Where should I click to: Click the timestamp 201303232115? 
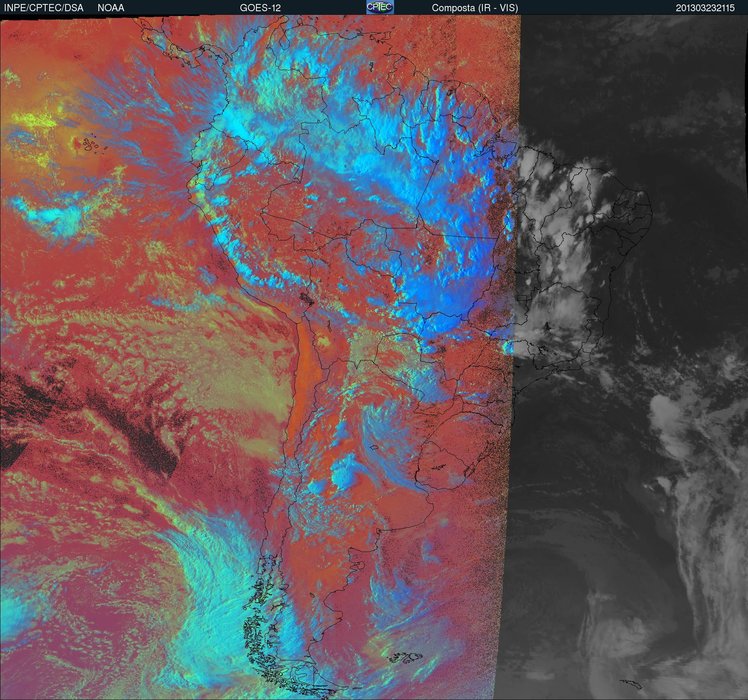click(705, 8)
